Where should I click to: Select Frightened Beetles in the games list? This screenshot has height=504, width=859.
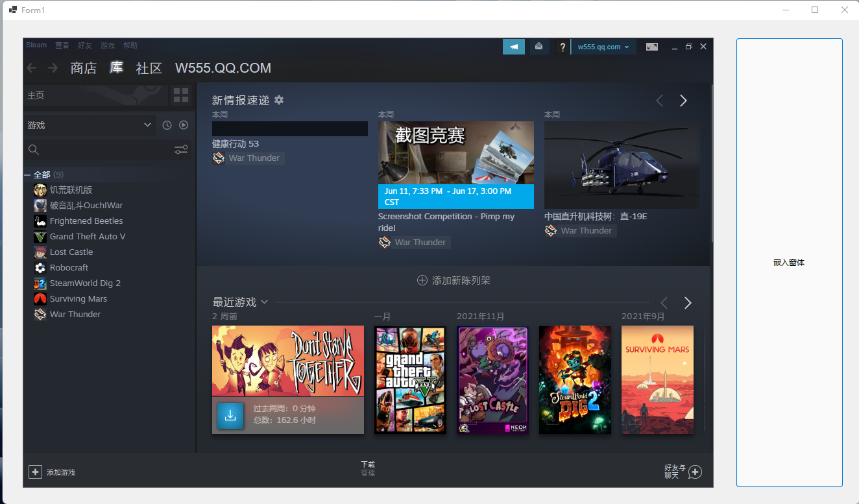[86, 221]
